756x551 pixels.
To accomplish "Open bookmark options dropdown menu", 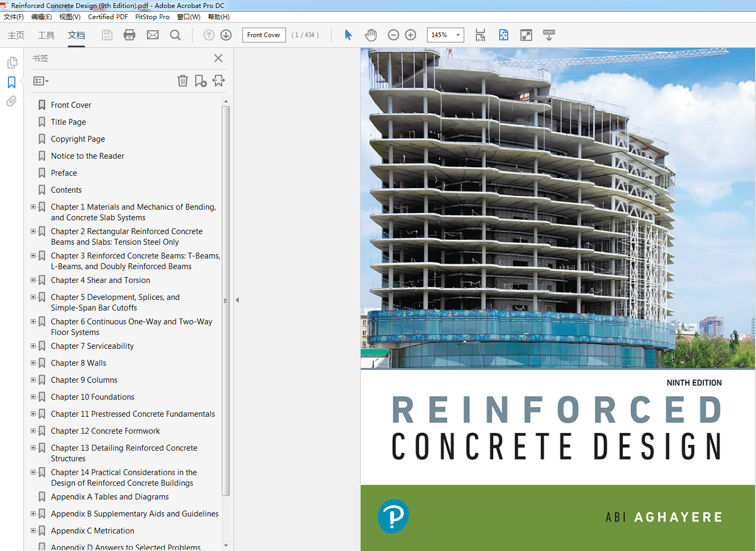I will tap(41, 81).
